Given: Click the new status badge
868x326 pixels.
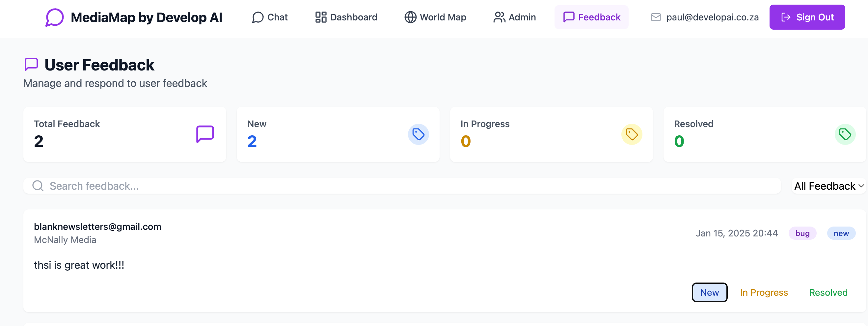Looking at the screenshot, I should coord(841,233).
